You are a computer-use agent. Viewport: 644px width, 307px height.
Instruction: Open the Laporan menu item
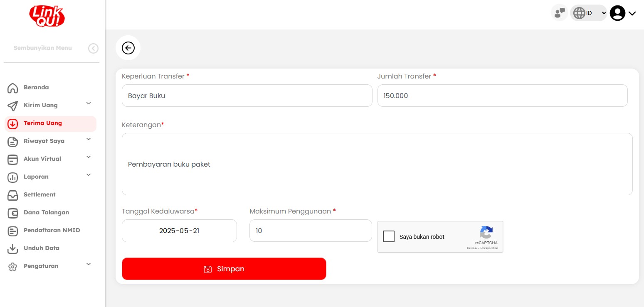36,177
